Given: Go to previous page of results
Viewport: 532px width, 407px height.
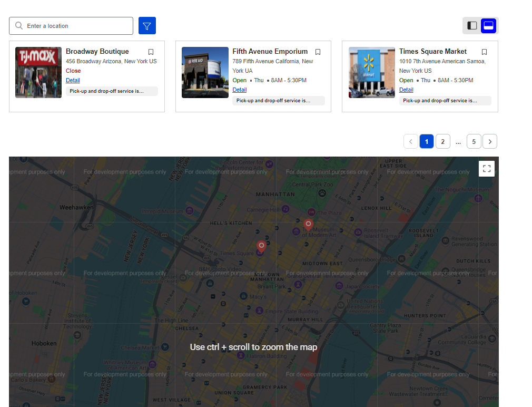Looking at the screenshot, I should (411, 141).
